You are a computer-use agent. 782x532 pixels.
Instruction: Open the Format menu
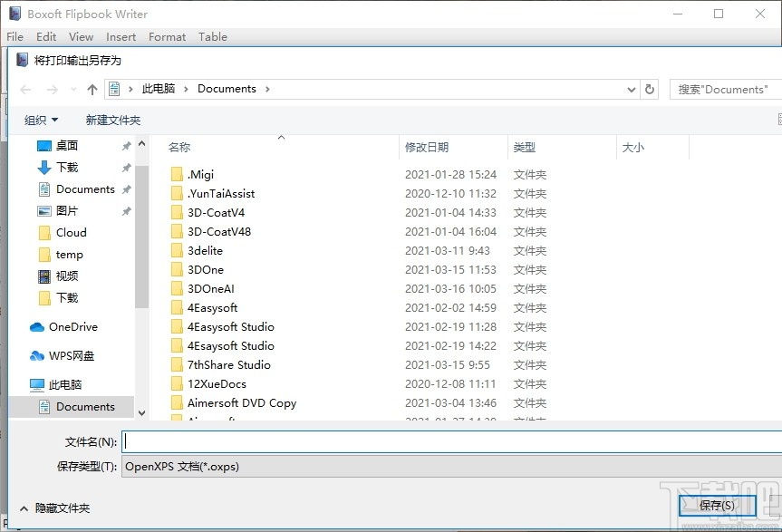coord(167,37)
